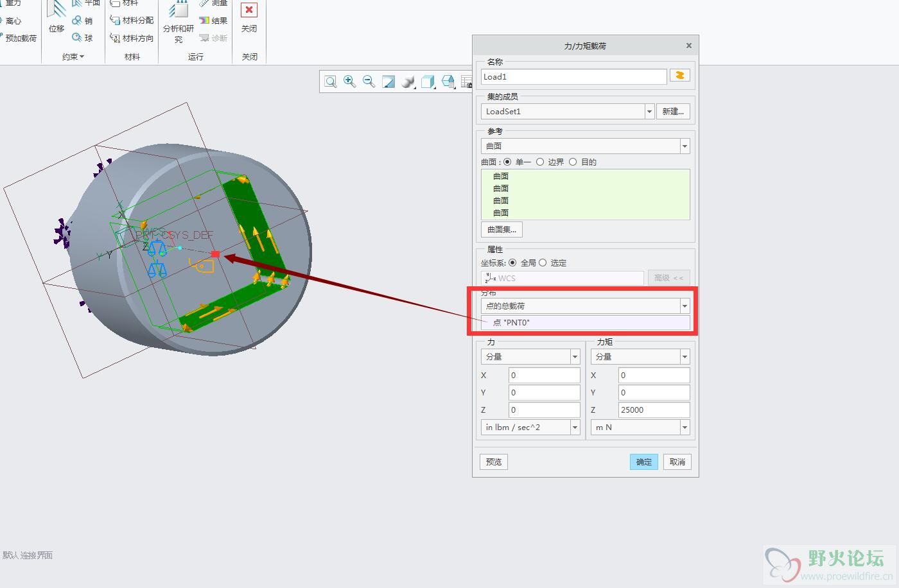Image resolution: width=899 pixels, height=588 pixels.
Task: Click the 预加载荷 preload tool
Action: (18, 38)
